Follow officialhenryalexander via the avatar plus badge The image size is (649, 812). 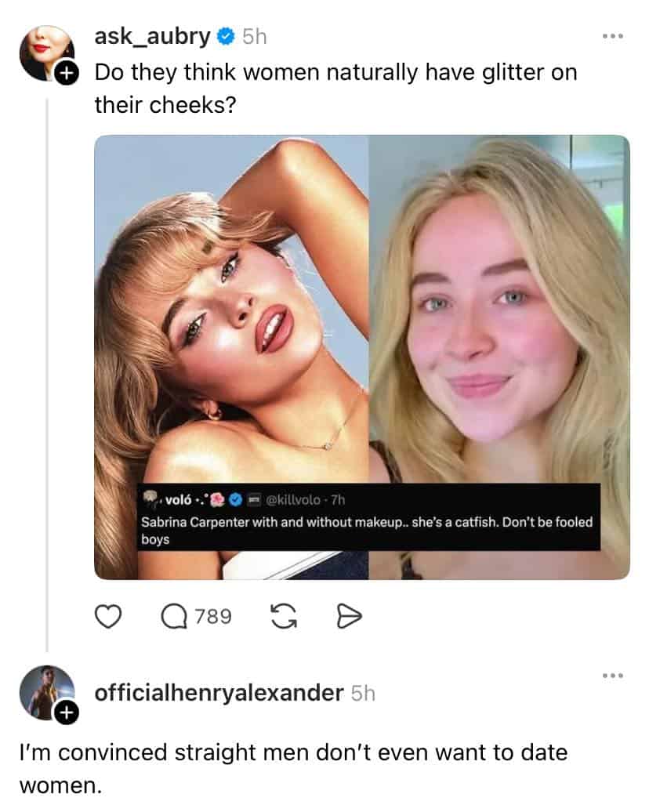[67, 712]
